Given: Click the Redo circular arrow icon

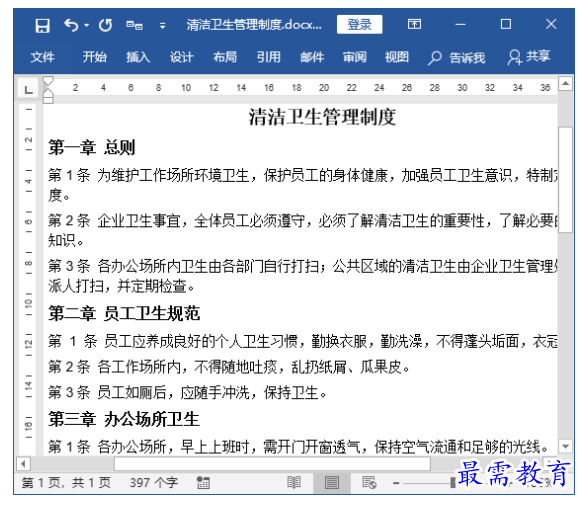Looking at the screenshot, I should click(x=105, y=25).
